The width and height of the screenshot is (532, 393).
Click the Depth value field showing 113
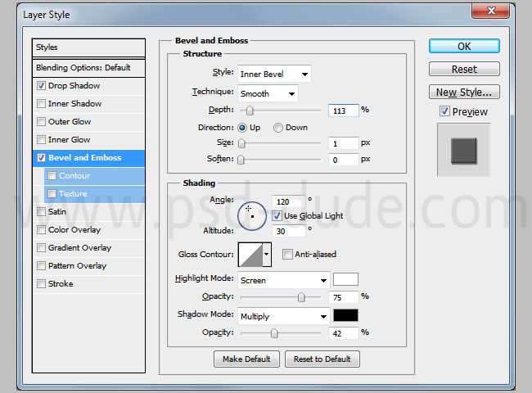coord(344,111)
